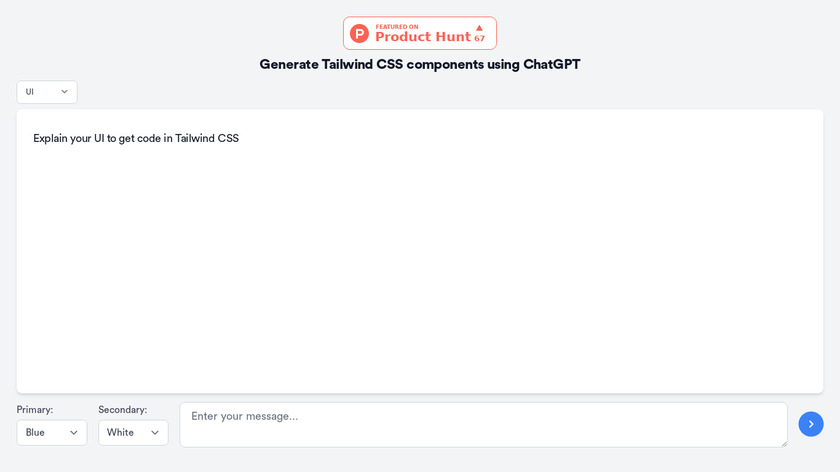This screenshot has height=472, width=840.
Task: Click inside 'Enter your message...' text field
Action: (482, 425)
